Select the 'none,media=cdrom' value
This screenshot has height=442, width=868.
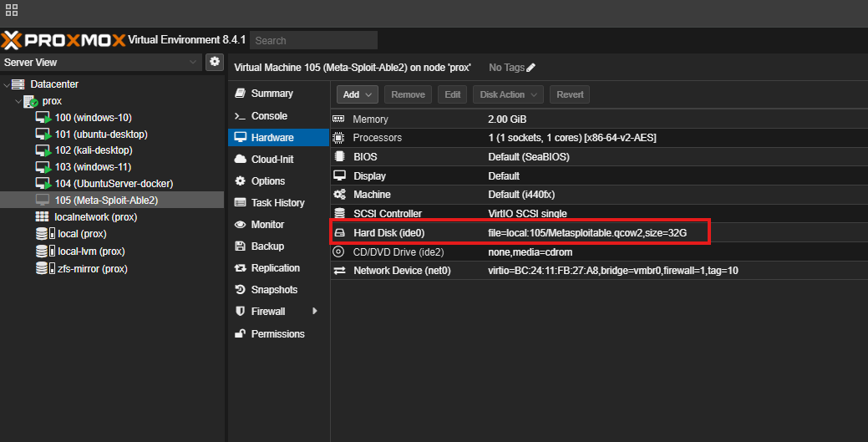coord(530,252)
